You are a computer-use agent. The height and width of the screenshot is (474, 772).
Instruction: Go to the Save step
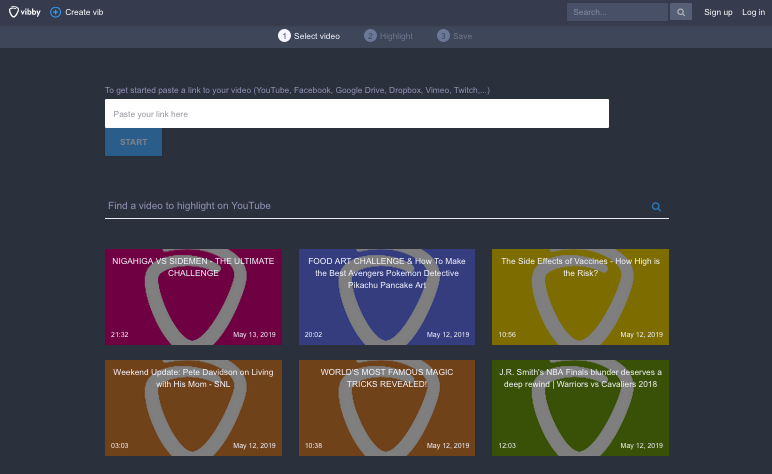[454, 36]
